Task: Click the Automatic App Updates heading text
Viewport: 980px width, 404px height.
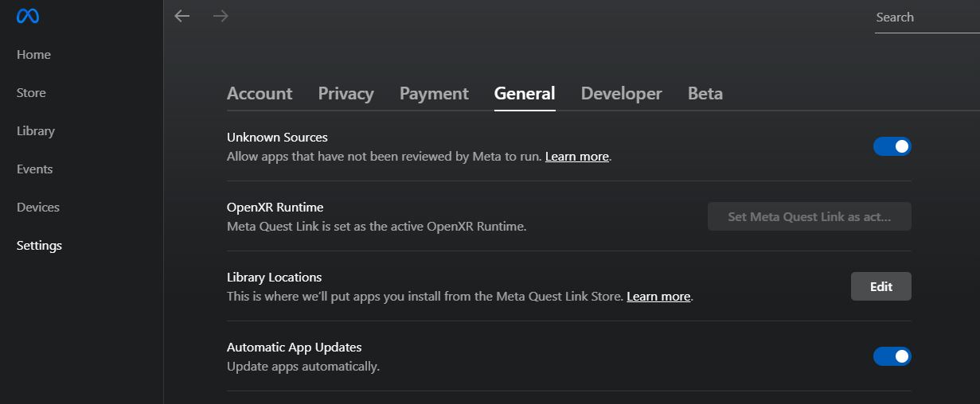Action: 294,348
